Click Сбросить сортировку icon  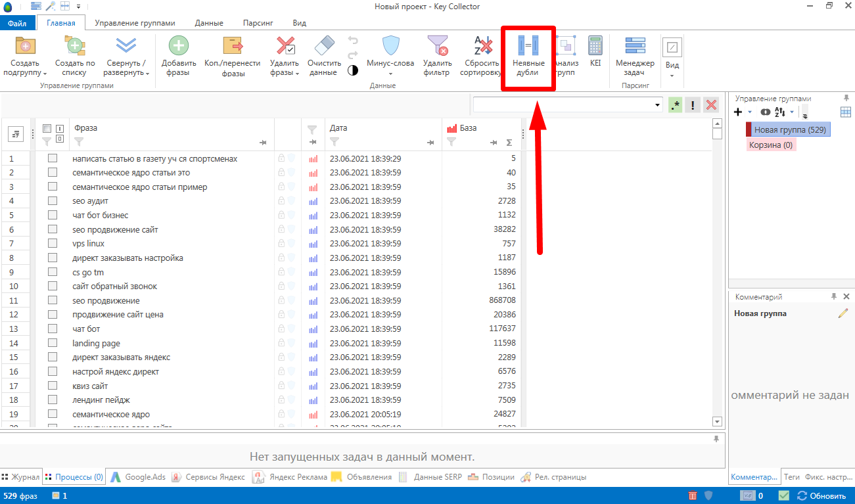coord(484,46)
